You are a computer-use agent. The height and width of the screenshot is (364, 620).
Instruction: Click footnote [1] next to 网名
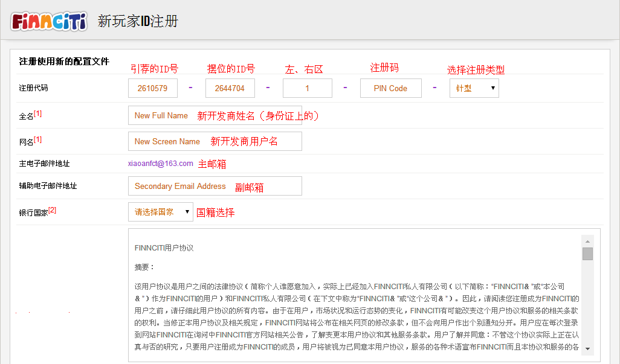click(37, 140)
